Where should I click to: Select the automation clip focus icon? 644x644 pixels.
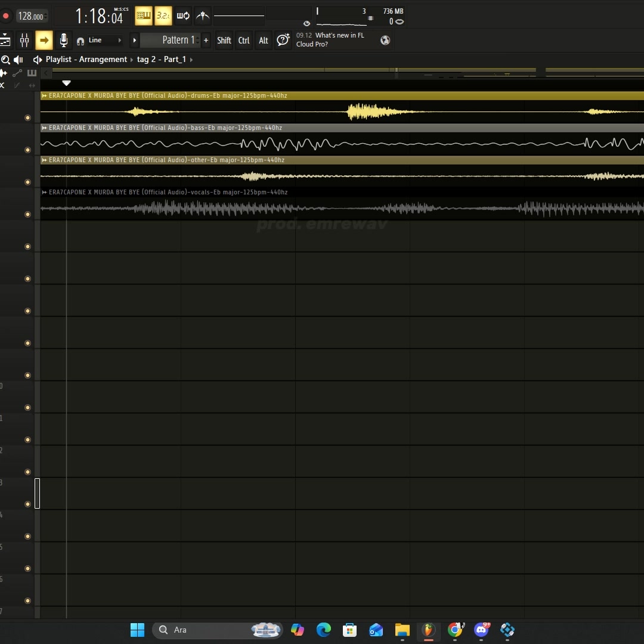pyautogui.click(x=17, y=73)
